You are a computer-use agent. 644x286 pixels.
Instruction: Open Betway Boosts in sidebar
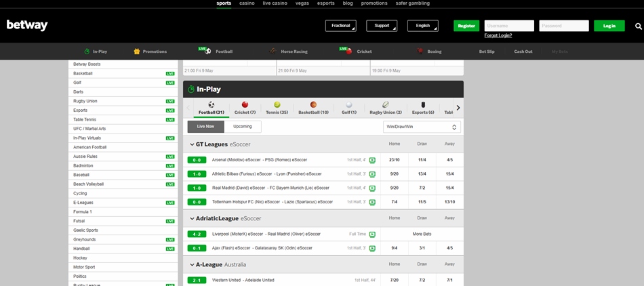tap(123, 64)
